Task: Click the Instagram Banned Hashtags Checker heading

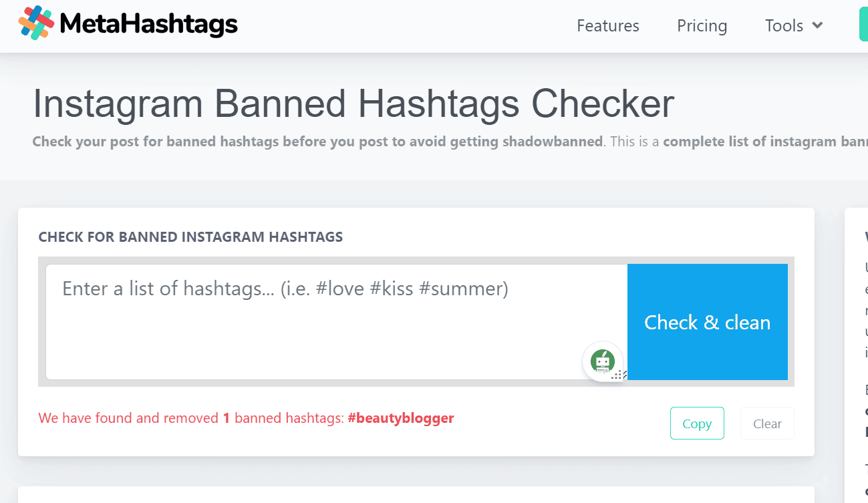Action: click(x=353, y=104)
